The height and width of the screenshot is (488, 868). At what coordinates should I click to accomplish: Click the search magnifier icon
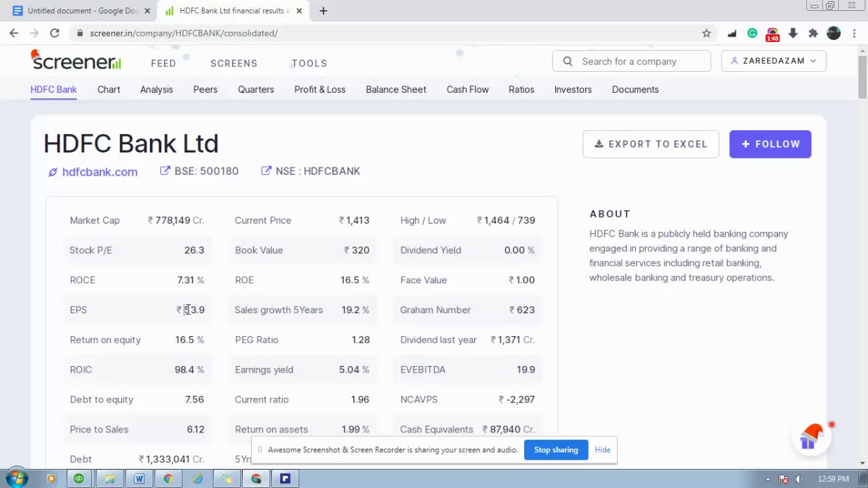(x=568, y=61)
